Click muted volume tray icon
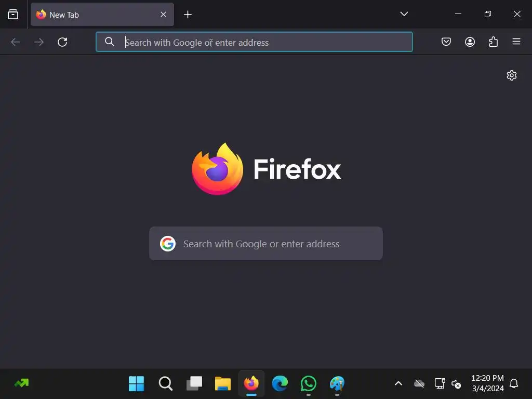Image resolution: width=532 pixels, height=399 pixels. (x=456, y=384)
